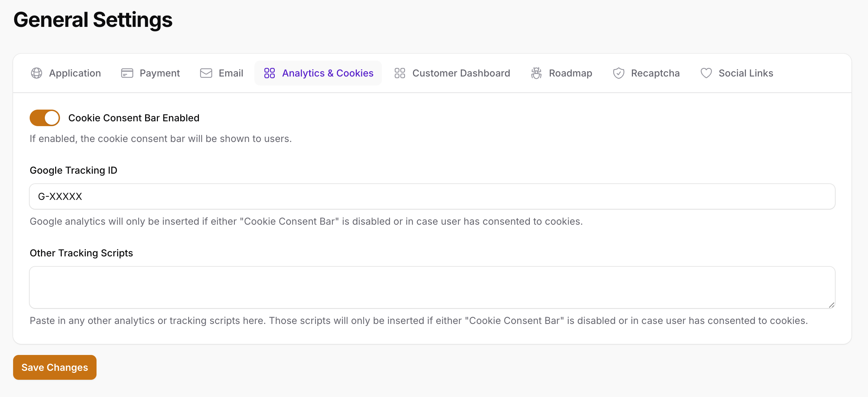
Task: Click the Roadmap settings icon
Action: tap(536, 72)
